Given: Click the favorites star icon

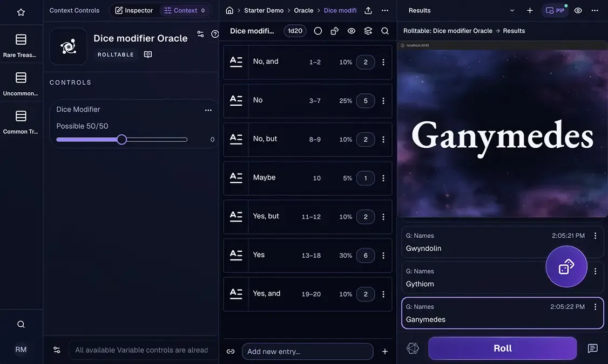Looking at the screenshot, I should click(21, 12).
